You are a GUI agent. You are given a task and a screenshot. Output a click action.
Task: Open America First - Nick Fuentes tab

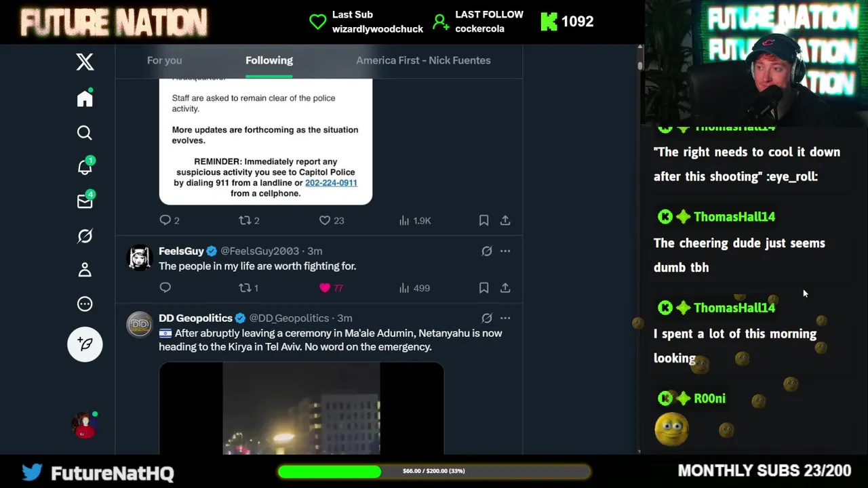click(x=423, y=60)
